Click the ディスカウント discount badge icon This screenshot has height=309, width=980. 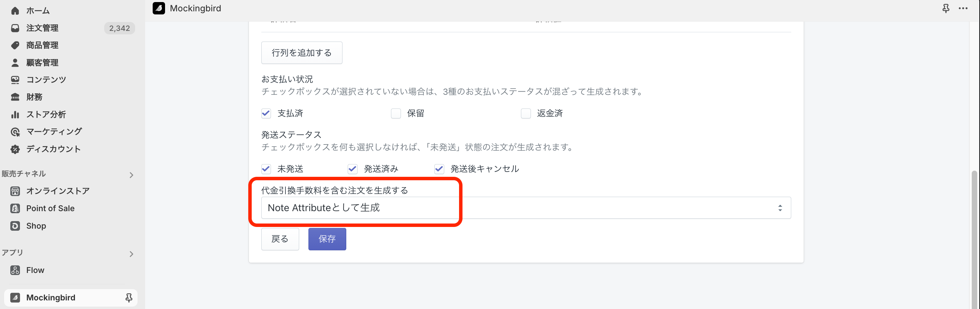coord(15,149)
